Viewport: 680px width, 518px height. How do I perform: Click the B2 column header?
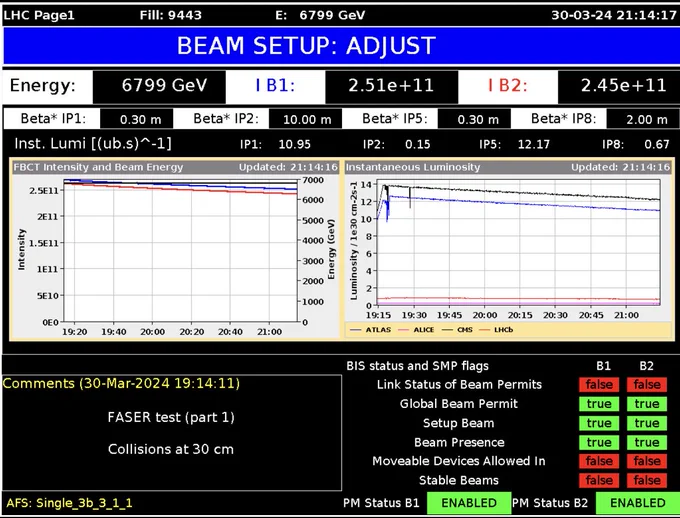[646, 366]
